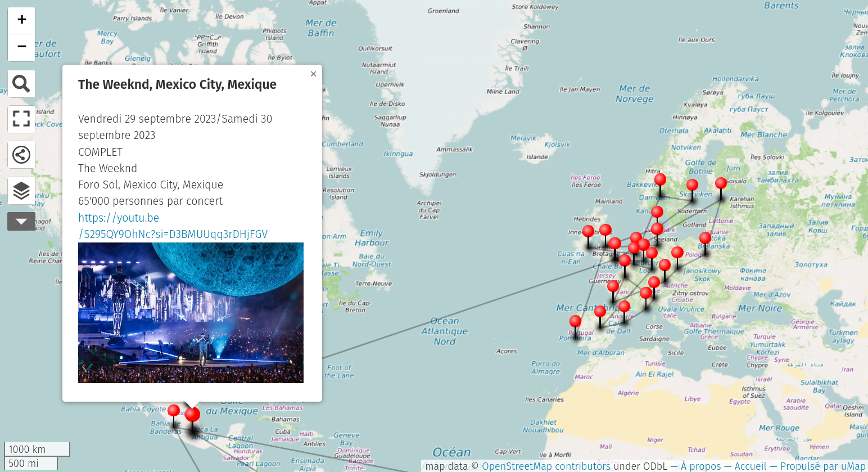Image resolution: width=868 pixels, height=472 pixels.
Task: Expand more map controls with down arrow
Action: tap(21, 221)
